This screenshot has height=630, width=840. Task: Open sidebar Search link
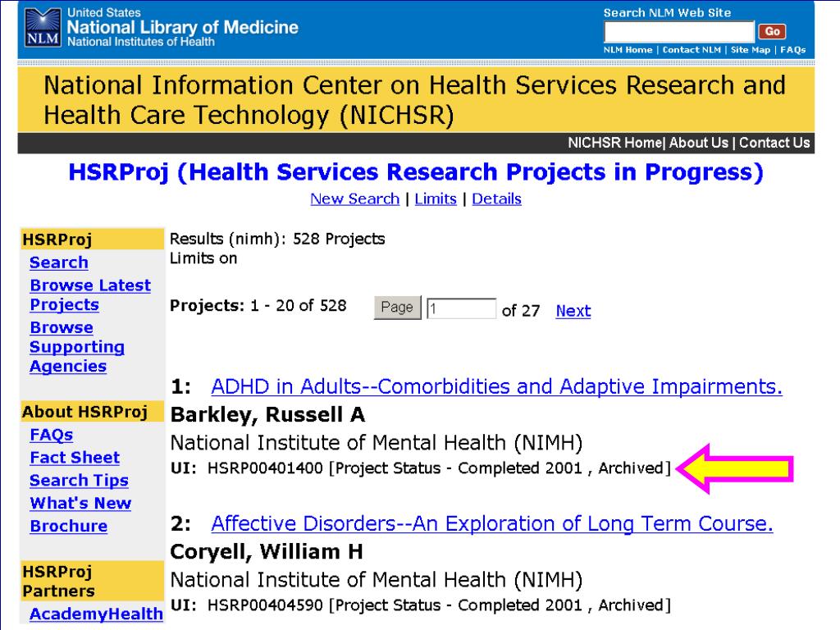tap(59, 262)
